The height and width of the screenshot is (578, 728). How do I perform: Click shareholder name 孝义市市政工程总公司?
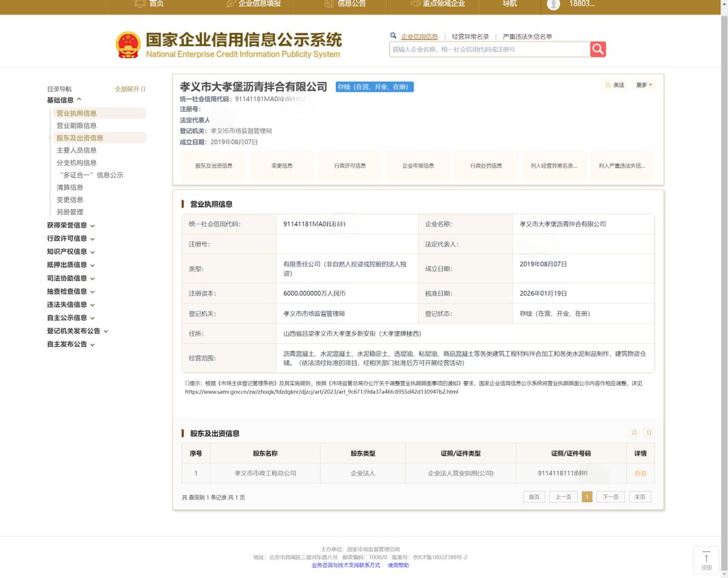click(x=265, y=473)
